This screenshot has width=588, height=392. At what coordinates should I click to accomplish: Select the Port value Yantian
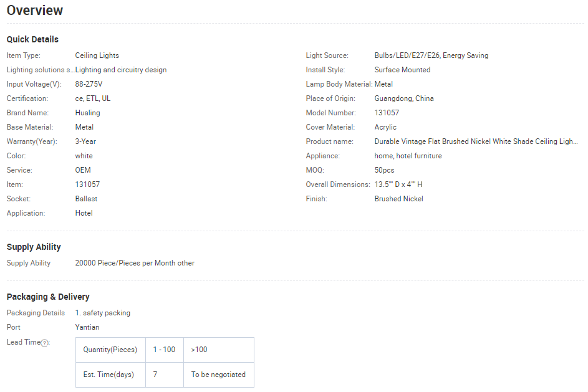(87, 327)
